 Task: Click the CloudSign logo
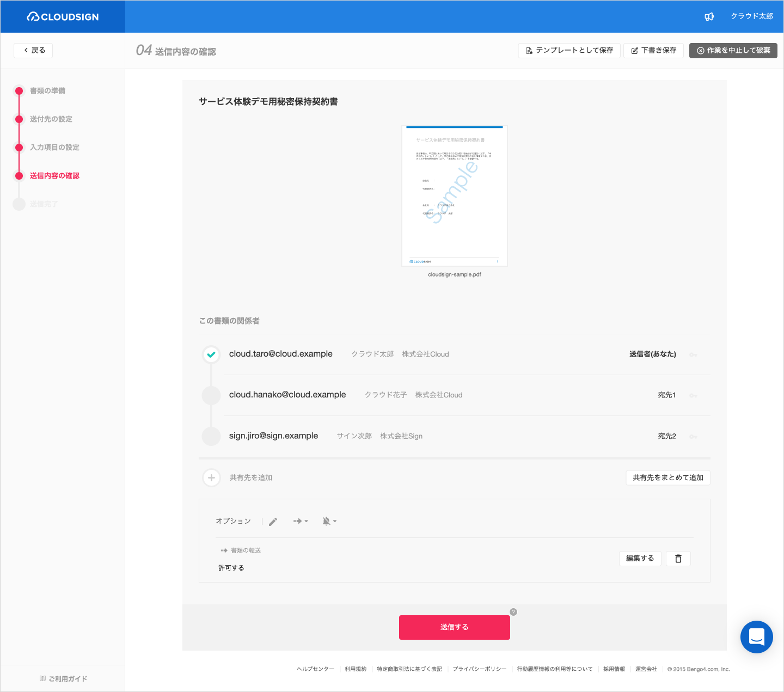63,17
